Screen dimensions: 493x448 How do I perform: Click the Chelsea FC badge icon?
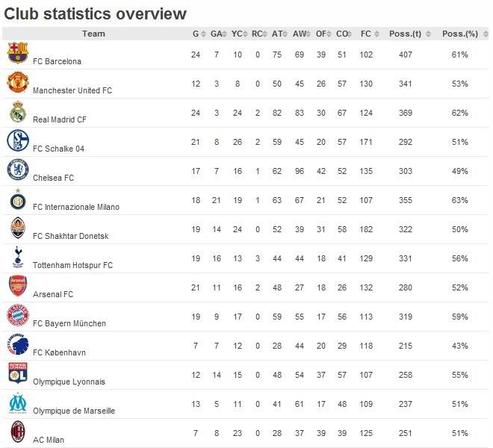click(17, 169)
